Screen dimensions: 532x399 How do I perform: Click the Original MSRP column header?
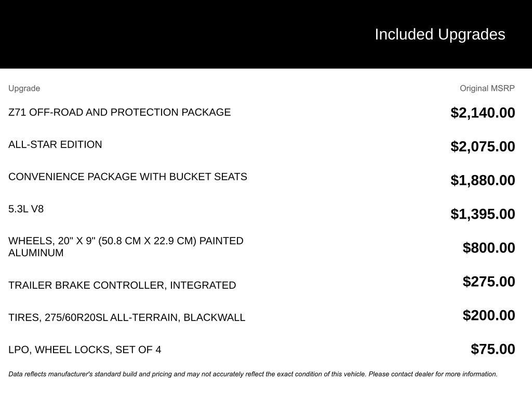tap(487, 88)
